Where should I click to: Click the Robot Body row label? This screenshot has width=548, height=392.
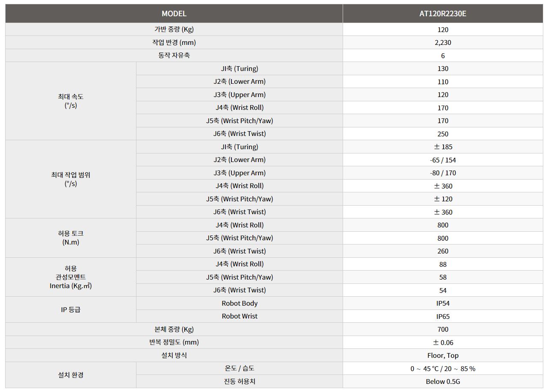point(239,303)
